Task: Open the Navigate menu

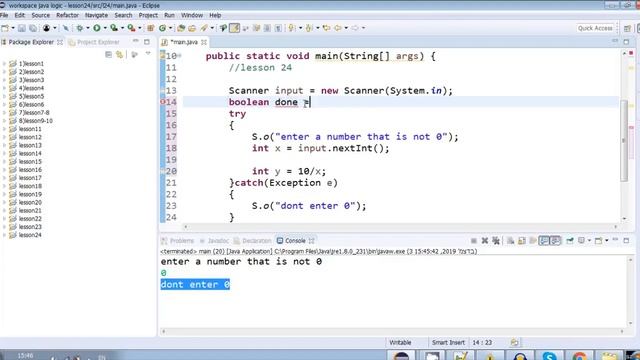Action: point(96,16)
